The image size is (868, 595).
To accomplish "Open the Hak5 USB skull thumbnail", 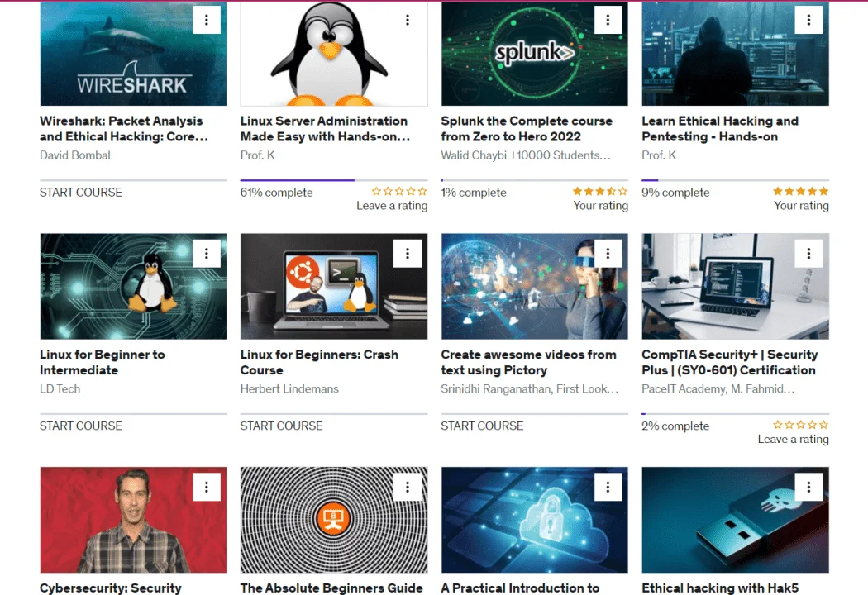I will click(x=735, y=520).
